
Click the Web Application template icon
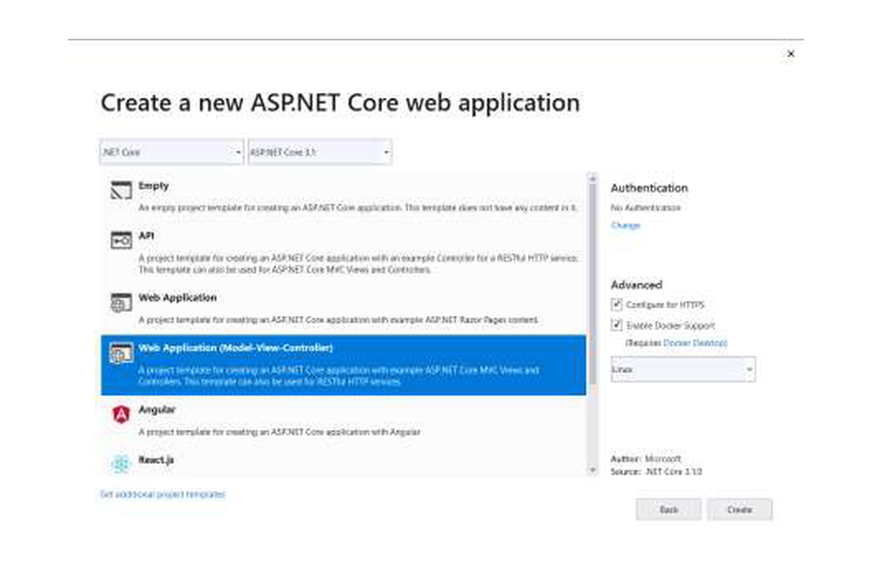coord(121,303)
